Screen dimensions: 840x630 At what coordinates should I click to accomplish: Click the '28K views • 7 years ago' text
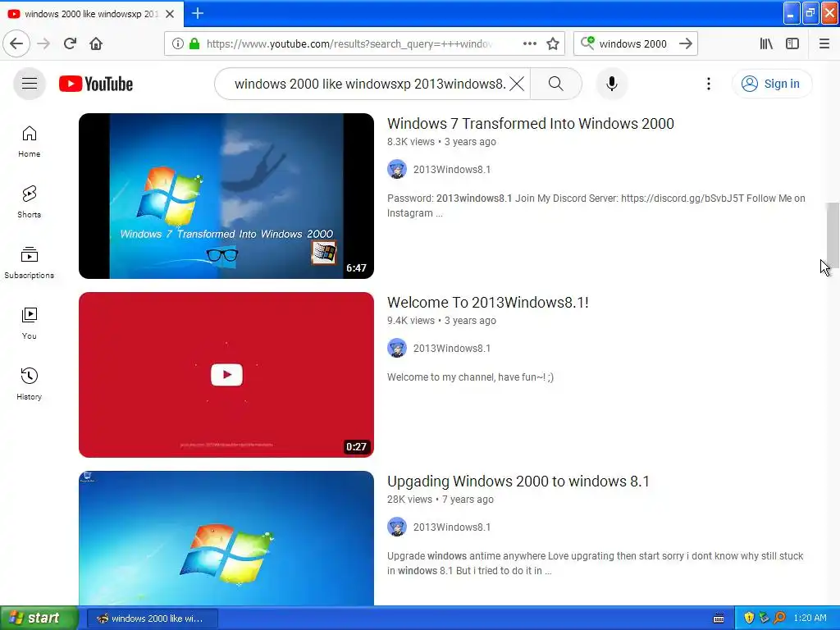[x=441, y=500]
